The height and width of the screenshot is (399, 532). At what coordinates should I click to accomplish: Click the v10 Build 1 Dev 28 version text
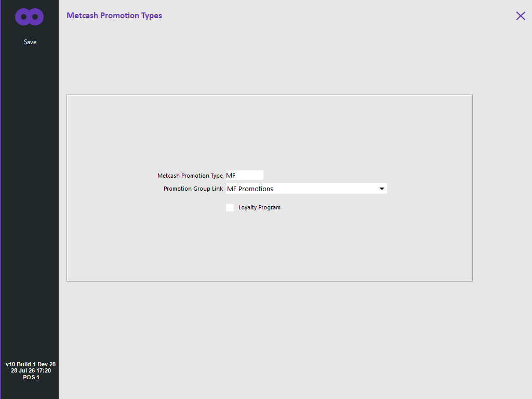31,364
